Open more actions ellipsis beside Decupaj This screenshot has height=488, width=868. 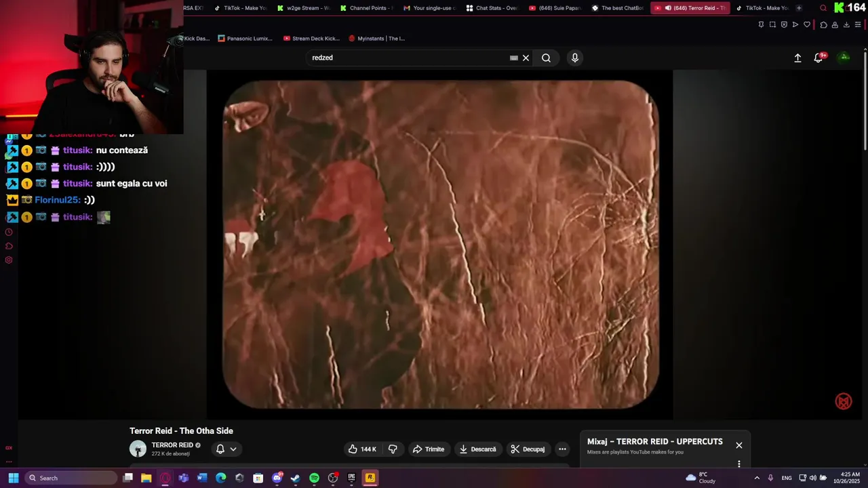(x=562, y=449)
